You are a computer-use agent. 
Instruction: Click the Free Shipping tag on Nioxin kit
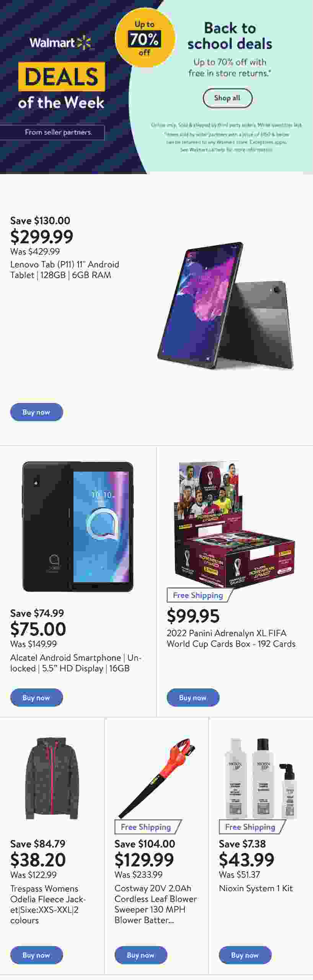tap(251, 827)
